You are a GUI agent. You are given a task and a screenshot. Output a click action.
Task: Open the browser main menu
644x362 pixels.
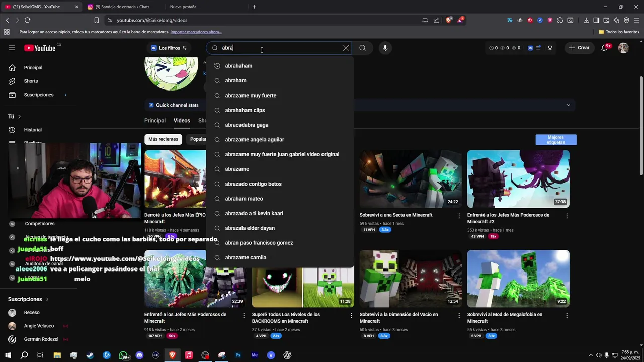coord(636,20)
